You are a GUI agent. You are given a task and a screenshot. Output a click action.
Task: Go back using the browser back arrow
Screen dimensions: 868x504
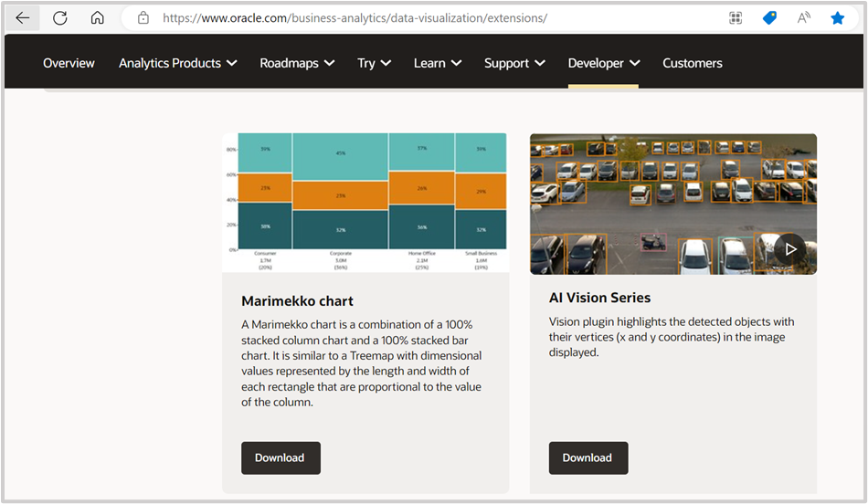(23, 18)
